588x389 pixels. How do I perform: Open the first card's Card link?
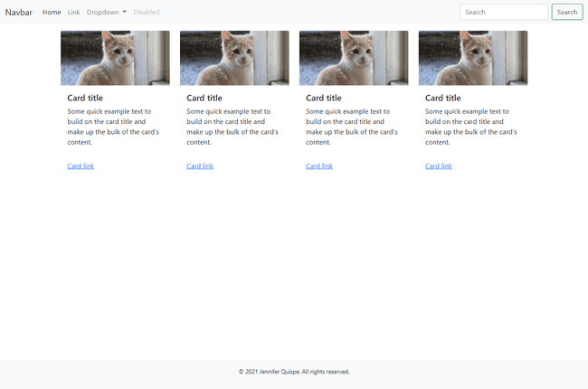[81, 166]
